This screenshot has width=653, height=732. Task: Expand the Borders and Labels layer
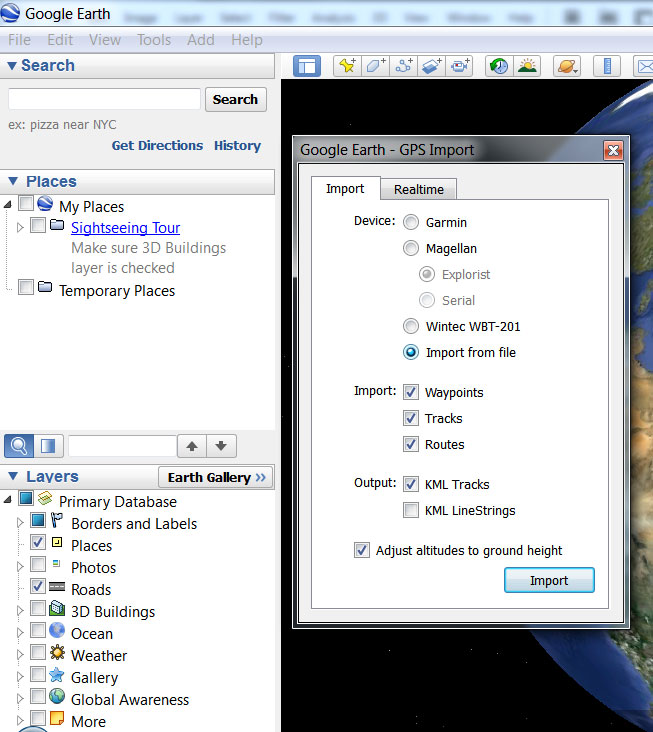(20, 523)
